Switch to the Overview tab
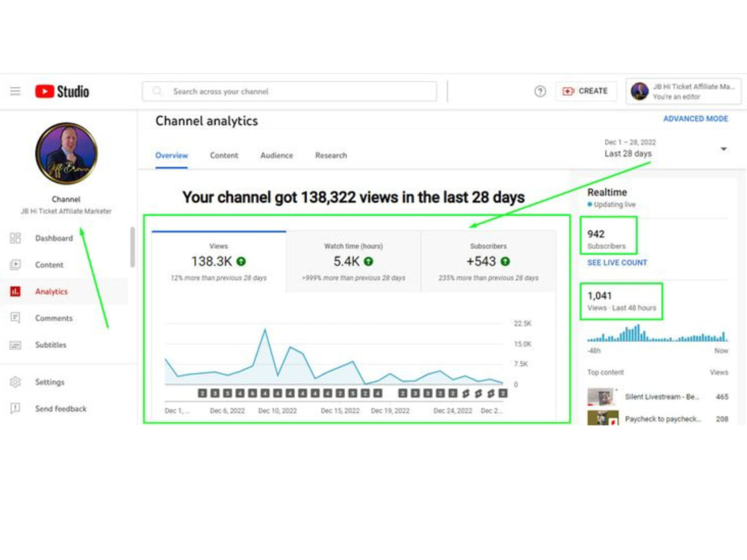747x560 pixels. [172, 155]
